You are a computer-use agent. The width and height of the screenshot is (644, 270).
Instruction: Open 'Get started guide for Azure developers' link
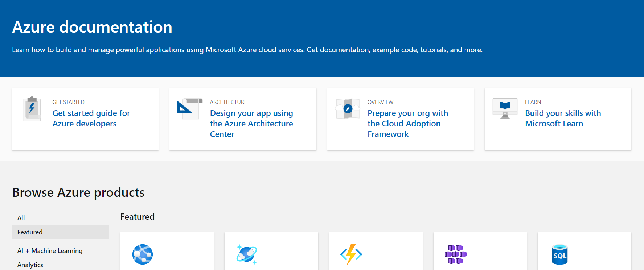pyautogui.click(x=91, y=119)
